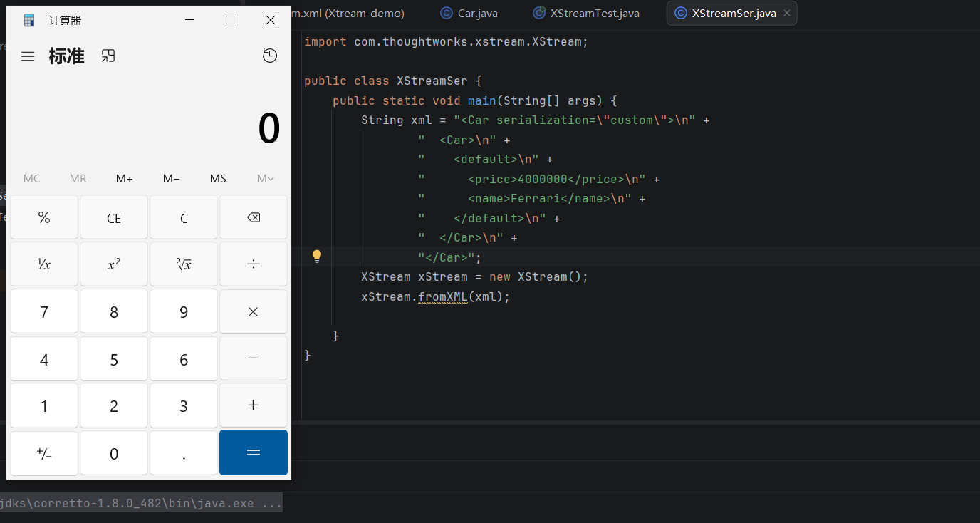Click the MC memory clear button

click(32, 179)
